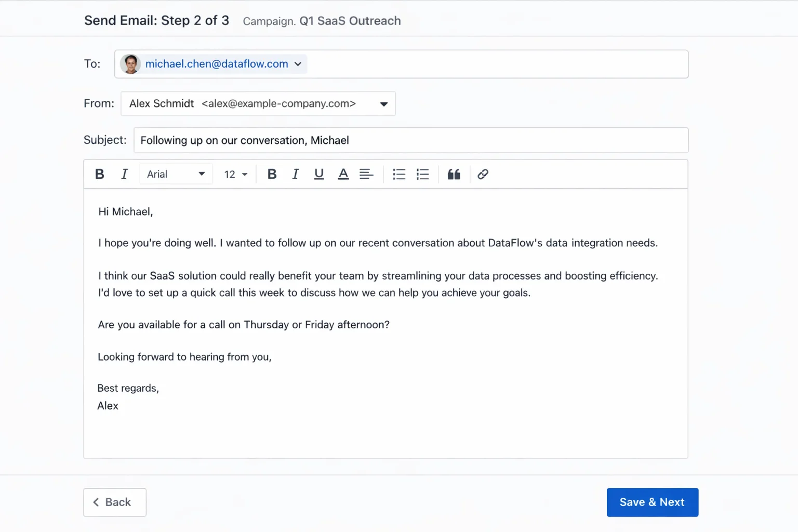Insert a bulleted list
This screenshot has height=532, width=798.
tap(398, 174)
